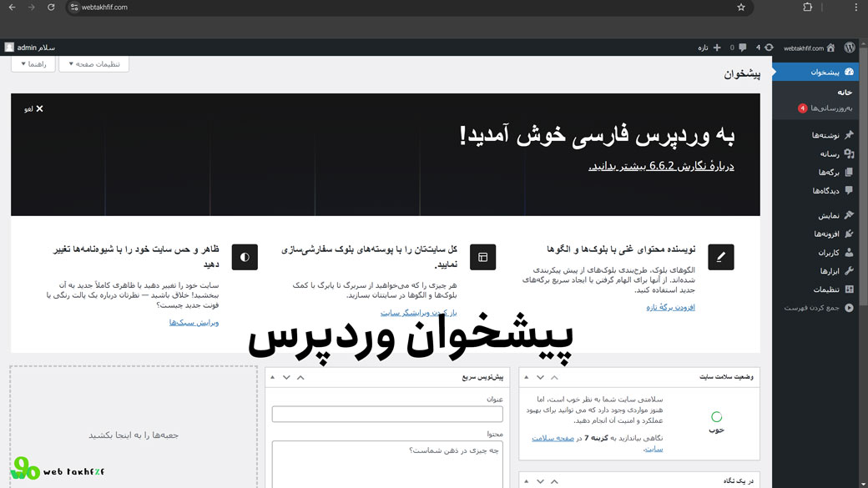The height and width of the screenshot is (488, 868).
Task: Bookmark page with the star icon
Action: (741, 8)
